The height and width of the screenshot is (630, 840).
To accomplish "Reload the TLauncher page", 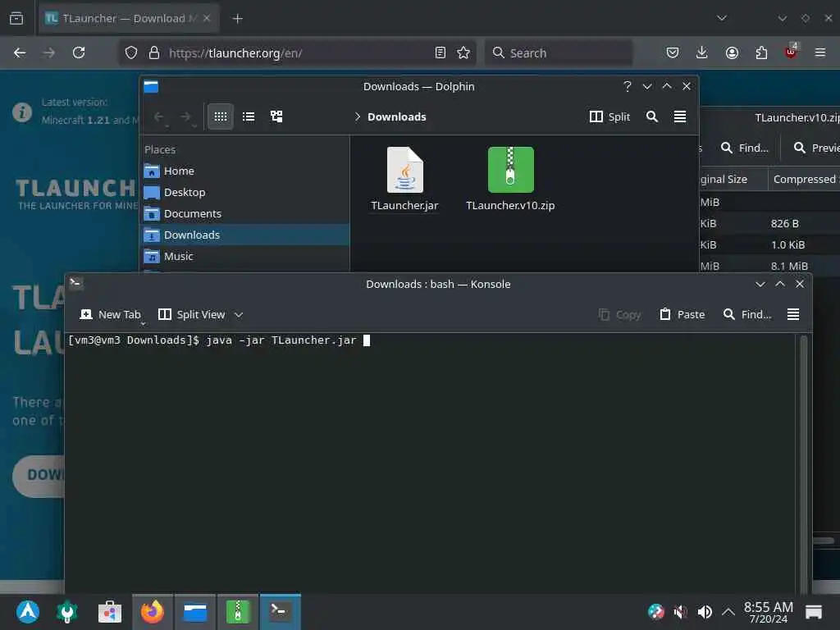I will (79, 52).
